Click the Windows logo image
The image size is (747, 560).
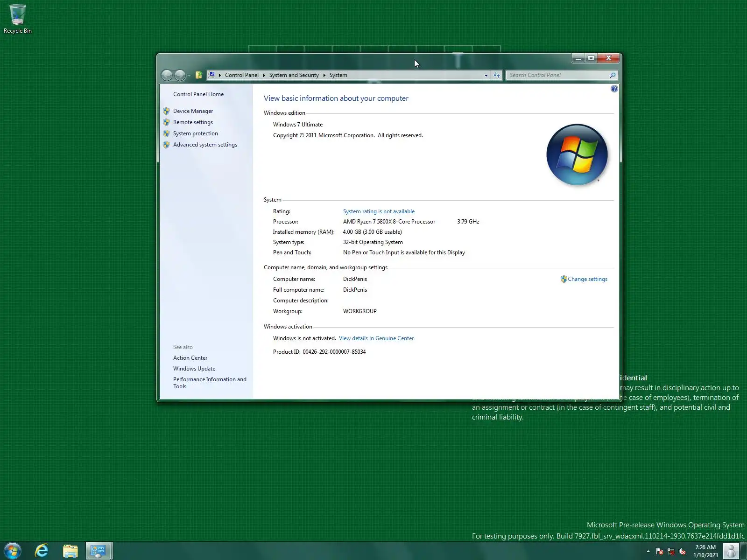(577, 154)
